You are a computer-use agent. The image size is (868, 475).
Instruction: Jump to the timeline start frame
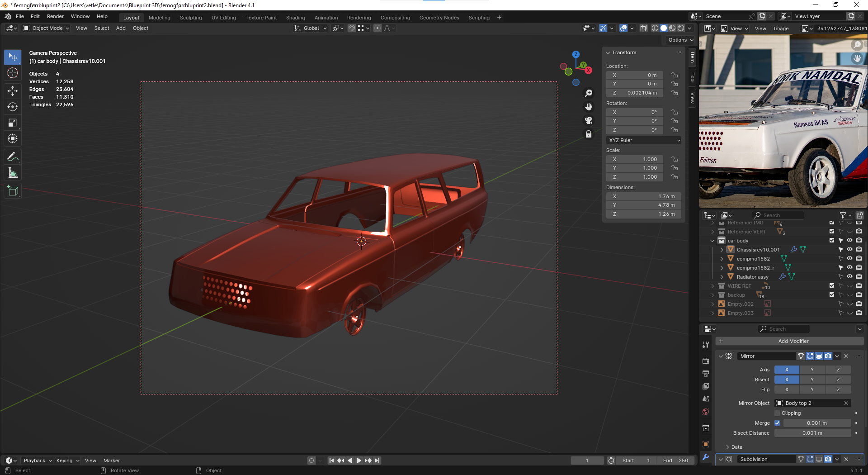(331, 461)
